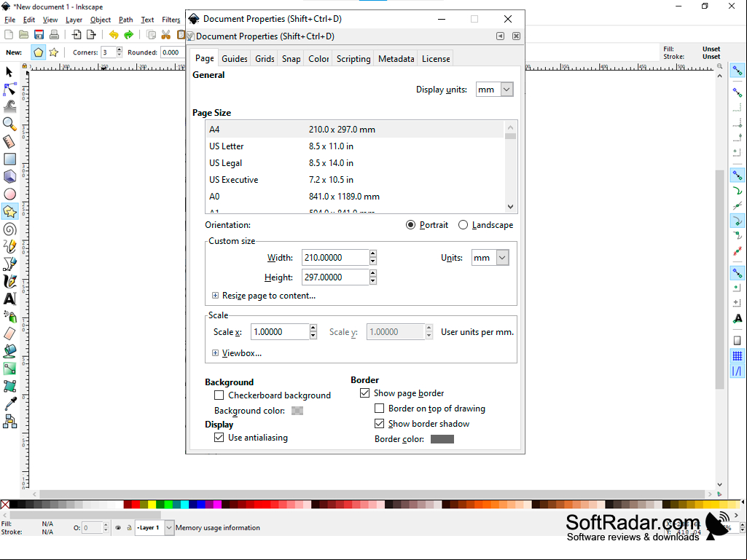747x560 pixels.
Task: Switch to the Guides tab
Action: 235,58
